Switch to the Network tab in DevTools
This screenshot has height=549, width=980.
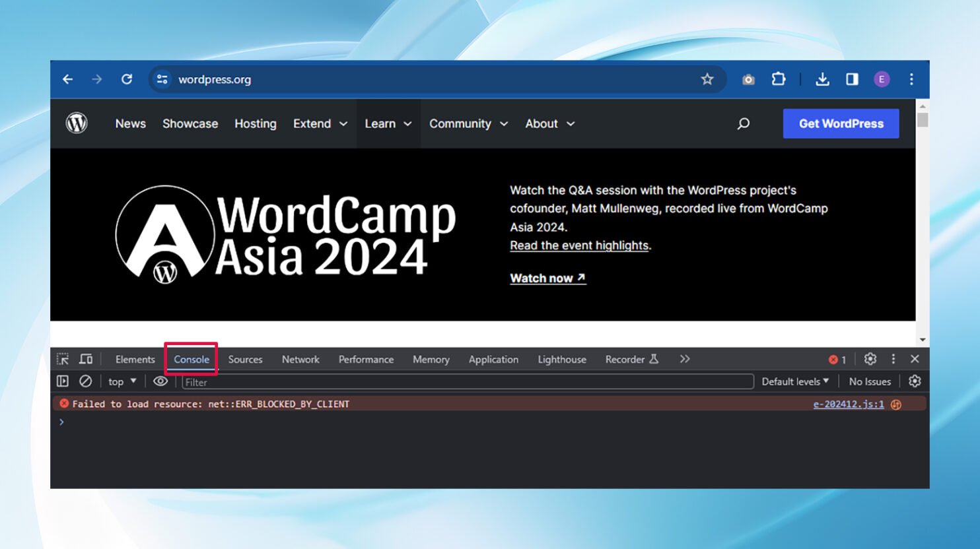300,359
